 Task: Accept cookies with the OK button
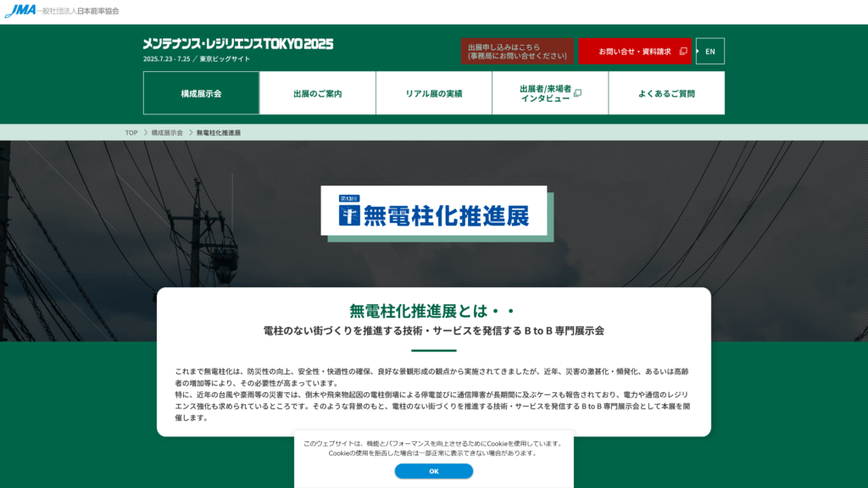(434, 471)
